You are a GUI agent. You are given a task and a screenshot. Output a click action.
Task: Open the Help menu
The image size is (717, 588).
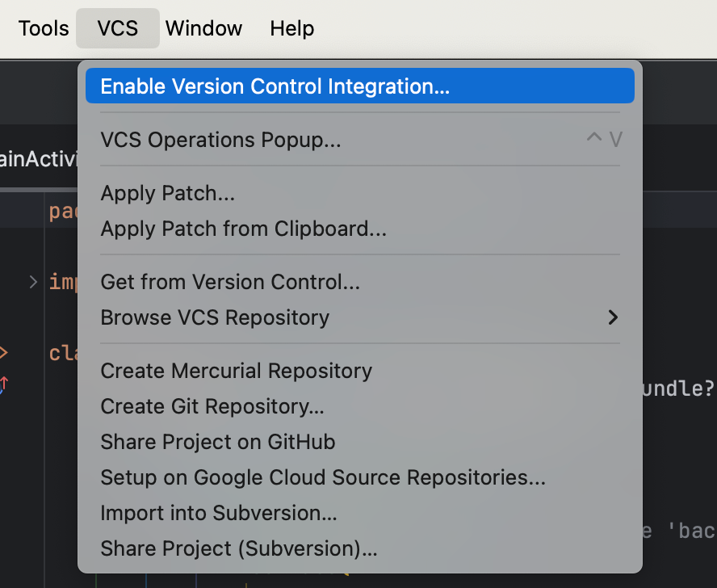point(292,28)
